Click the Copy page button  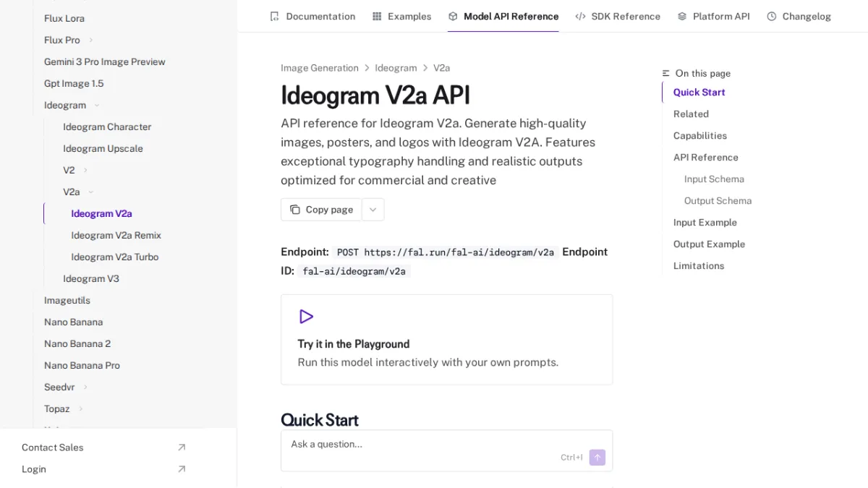tap(321, 210)
